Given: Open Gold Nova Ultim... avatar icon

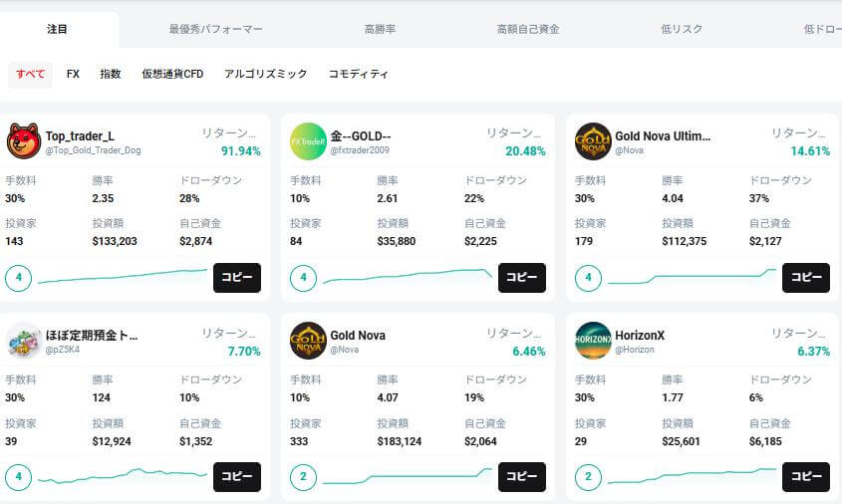Looking at the screenshot, I should [593, 141].
